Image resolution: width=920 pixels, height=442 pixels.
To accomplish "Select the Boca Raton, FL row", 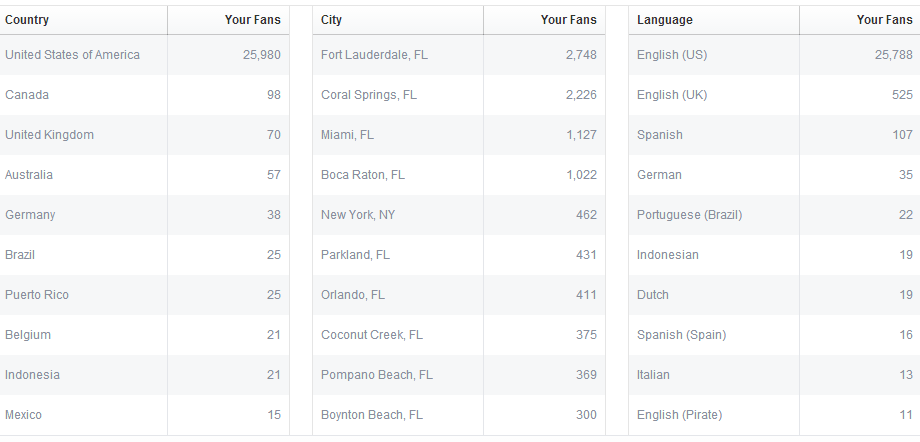I will (363, 175).
